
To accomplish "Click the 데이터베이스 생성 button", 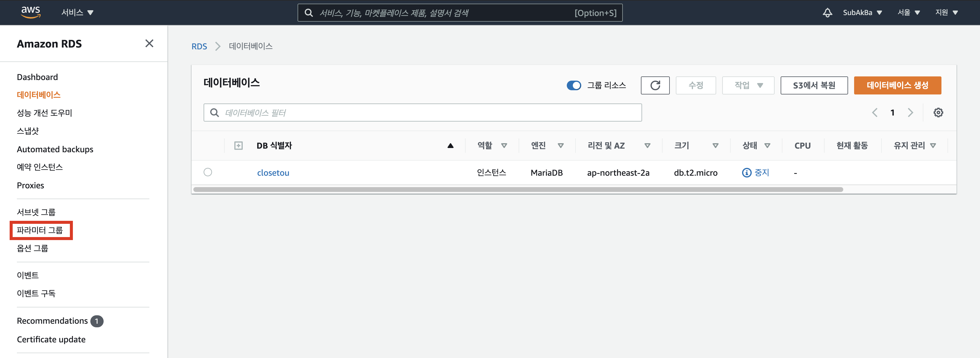I will (x=897, y=85).
